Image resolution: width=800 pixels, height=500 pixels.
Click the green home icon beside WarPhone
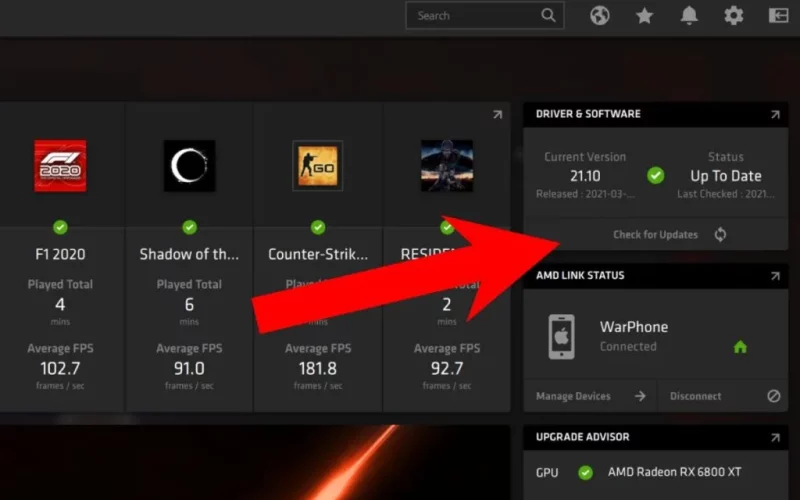[740, 347]
